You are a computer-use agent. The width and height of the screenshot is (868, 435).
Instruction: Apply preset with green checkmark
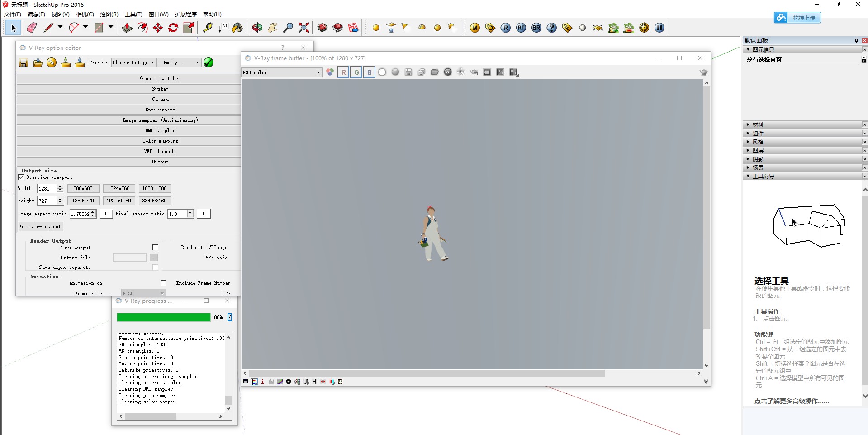209,62
